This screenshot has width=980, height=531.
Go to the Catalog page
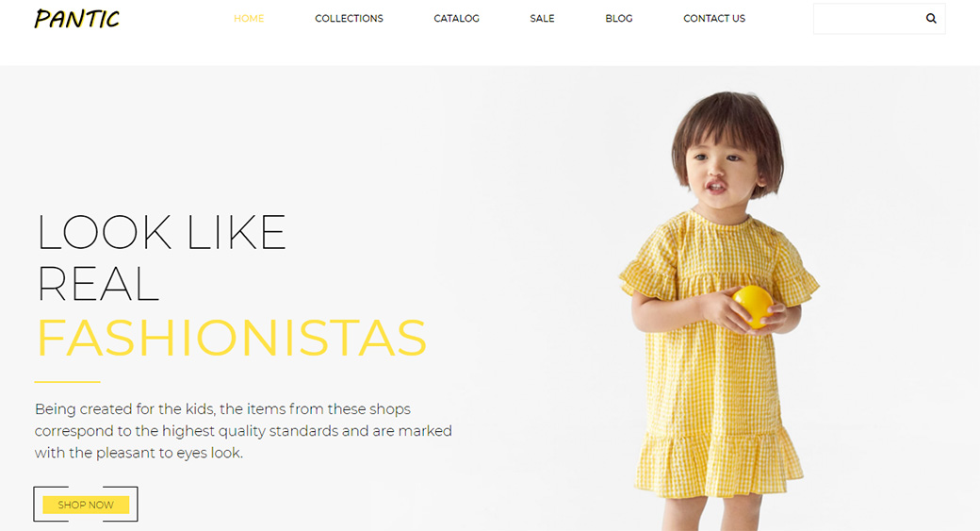coord(456,19)
